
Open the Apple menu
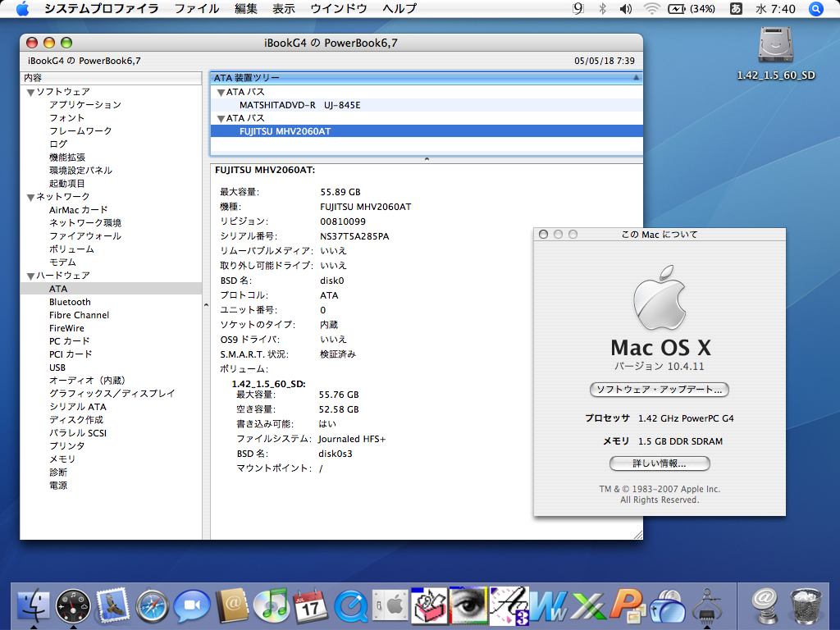coord(22,8)
